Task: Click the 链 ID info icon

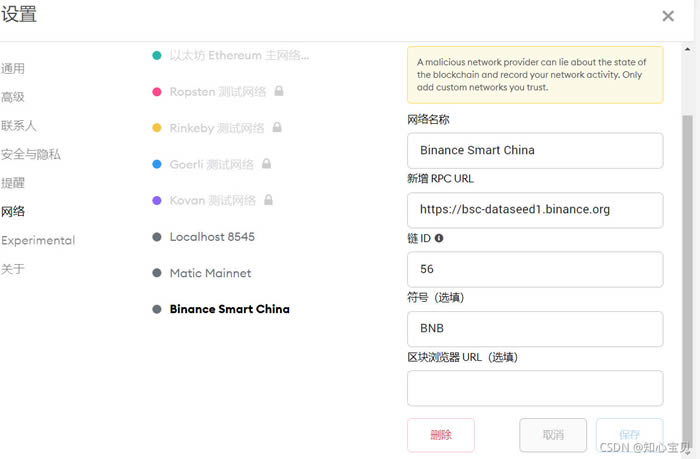Action: 439,238
